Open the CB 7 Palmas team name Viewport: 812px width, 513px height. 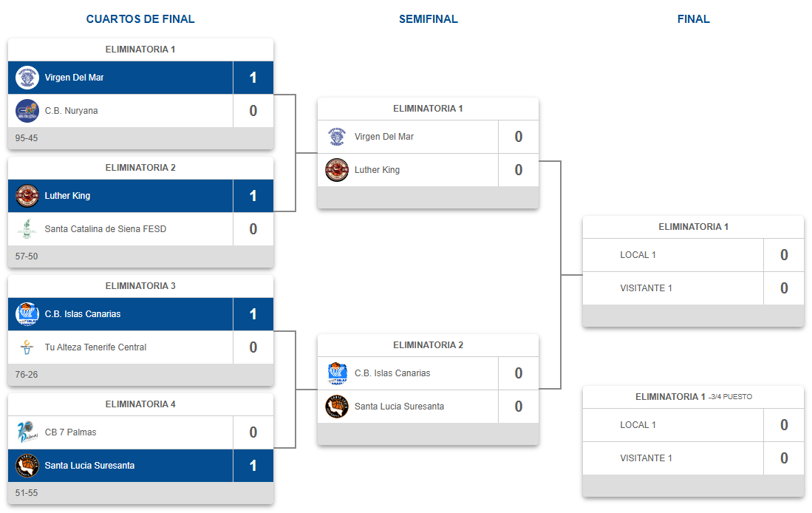point(70,432)
